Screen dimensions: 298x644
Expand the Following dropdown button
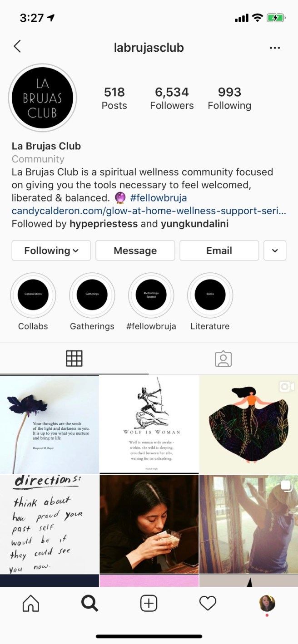tap(51, 251)
